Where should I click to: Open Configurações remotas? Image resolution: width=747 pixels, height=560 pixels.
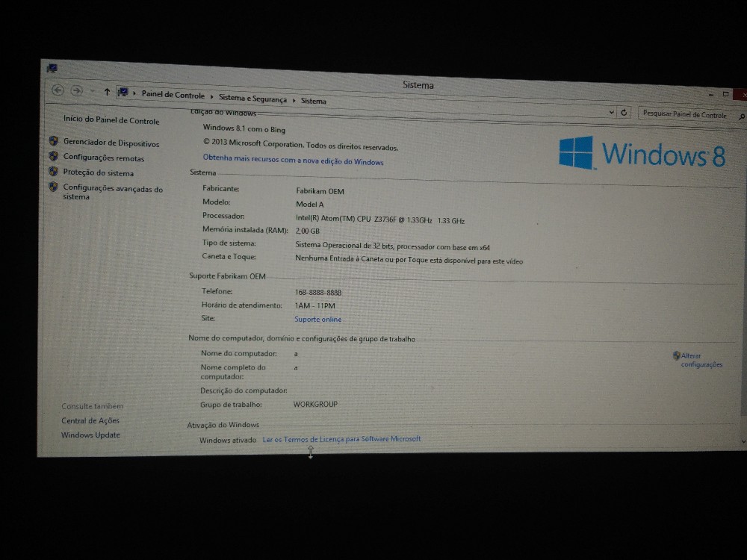pos(104,158)
